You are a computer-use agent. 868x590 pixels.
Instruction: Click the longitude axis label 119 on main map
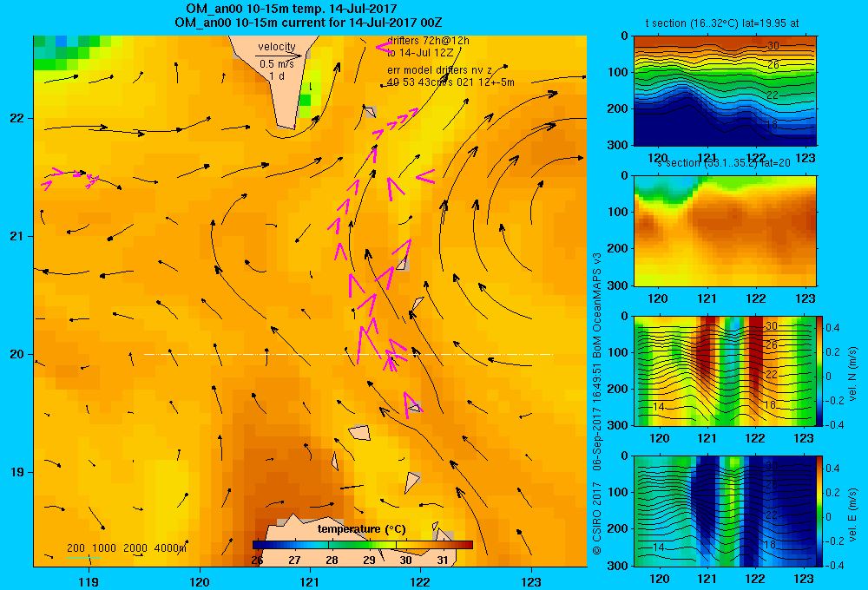89,581
